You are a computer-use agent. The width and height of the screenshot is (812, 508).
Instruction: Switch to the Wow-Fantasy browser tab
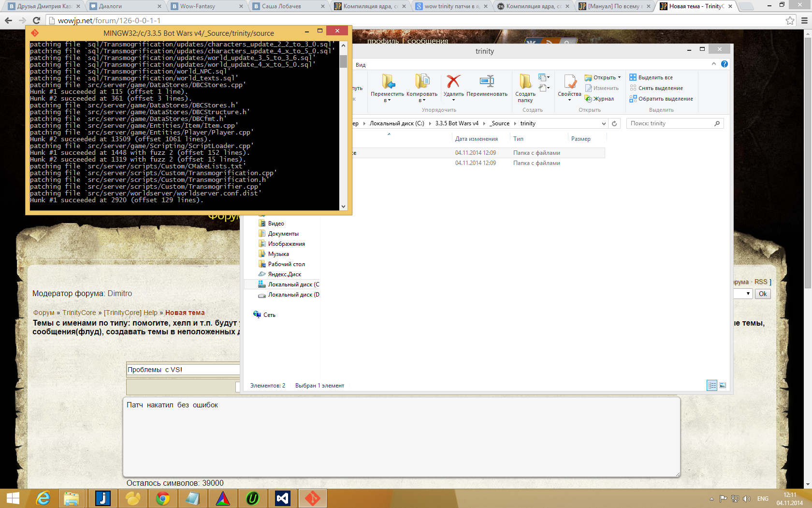206,6
